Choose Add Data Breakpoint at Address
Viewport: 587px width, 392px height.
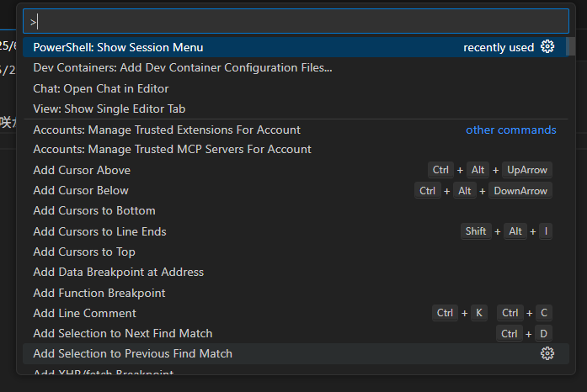click(x=118, y=273)
